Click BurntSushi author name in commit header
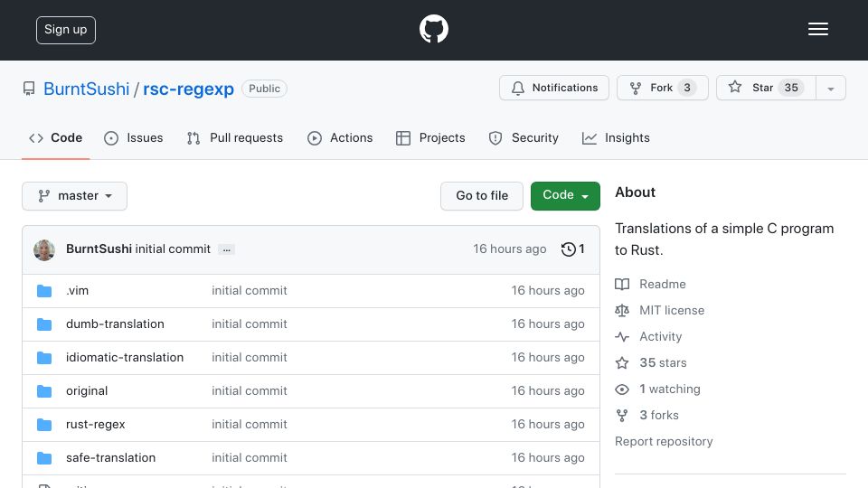Screen dimensions: 868x488 [x=99, y=249]
